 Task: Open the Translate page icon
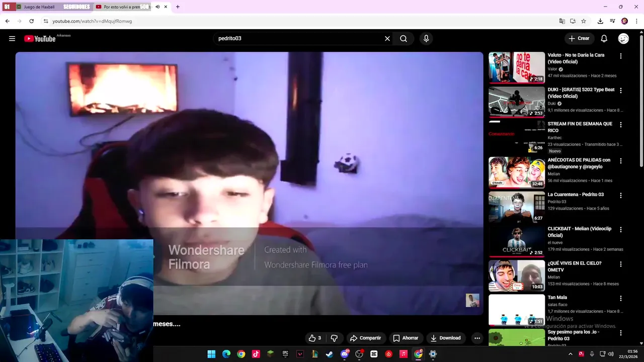562,21
